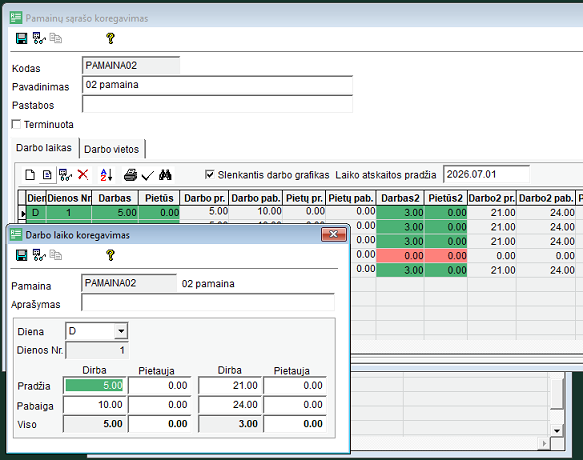Select the Darbo laikas tab
583x460 pixels.
point(44,148)
